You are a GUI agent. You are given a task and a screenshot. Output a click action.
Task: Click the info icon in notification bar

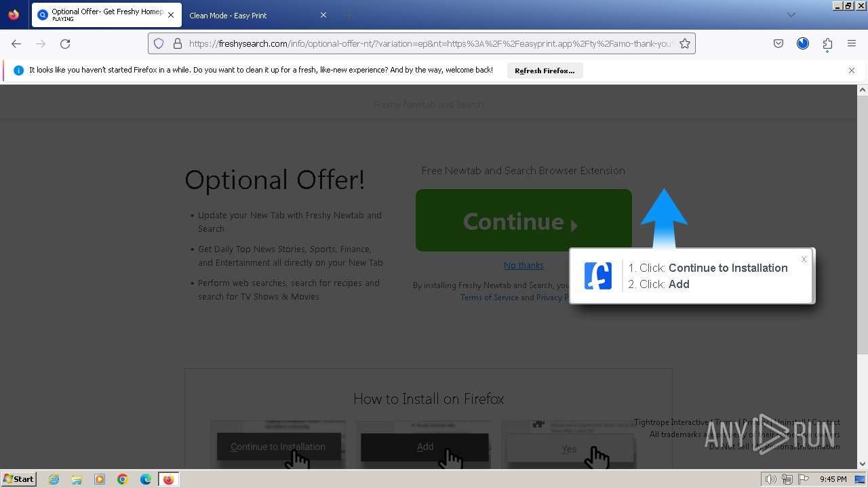[18, 70]
